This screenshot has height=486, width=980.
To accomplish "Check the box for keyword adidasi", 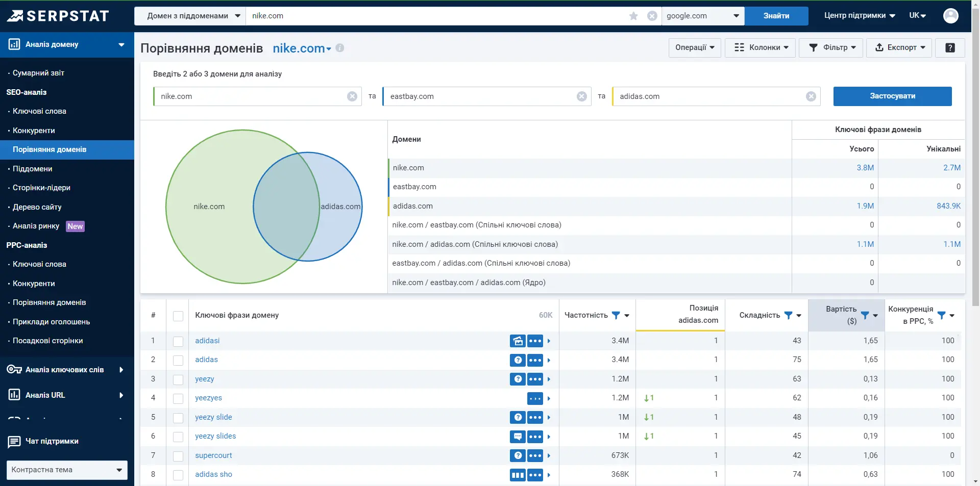I will pyautogui.click(x=178, y=341).
